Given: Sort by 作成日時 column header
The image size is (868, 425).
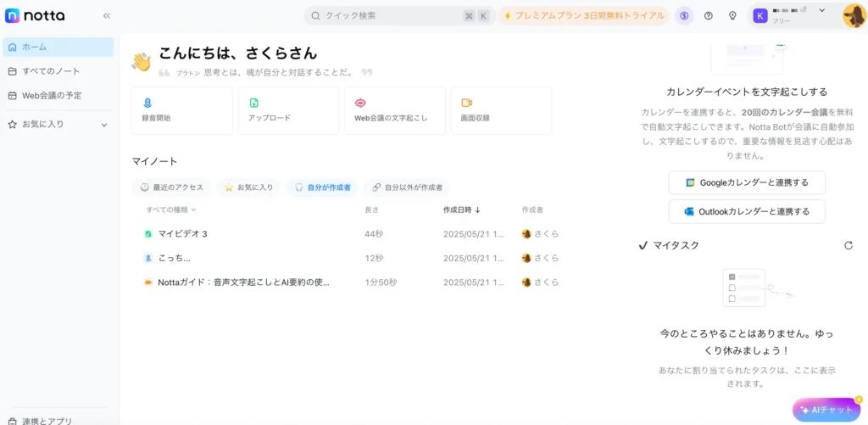Looking at the screenshot, I should point(461,210).
